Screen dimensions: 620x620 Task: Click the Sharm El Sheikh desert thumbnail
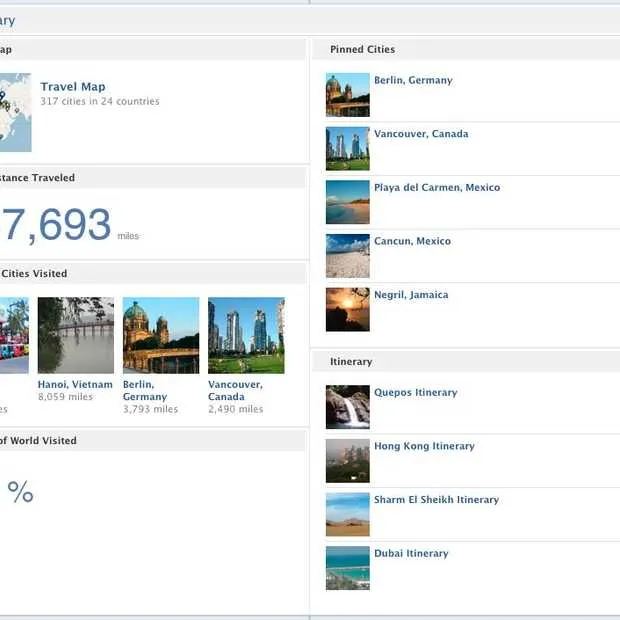click(x=348, y=514)
